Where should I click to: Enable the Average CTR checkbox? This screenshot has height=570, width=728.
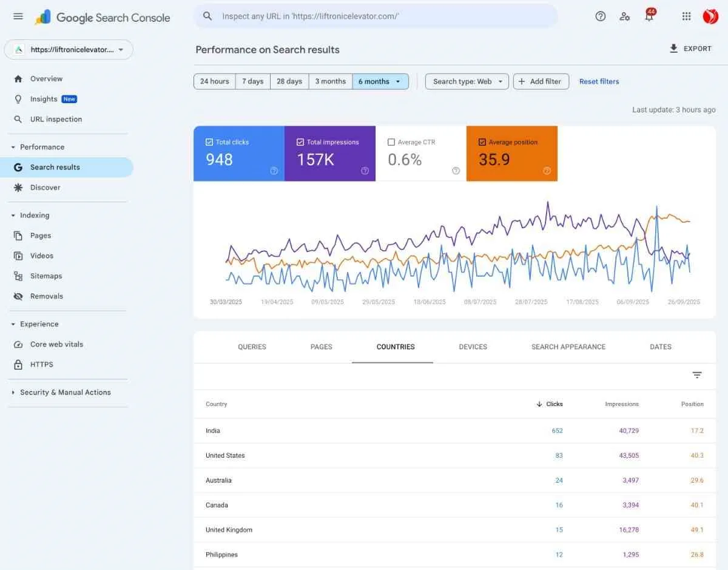(x=391, y=142)
